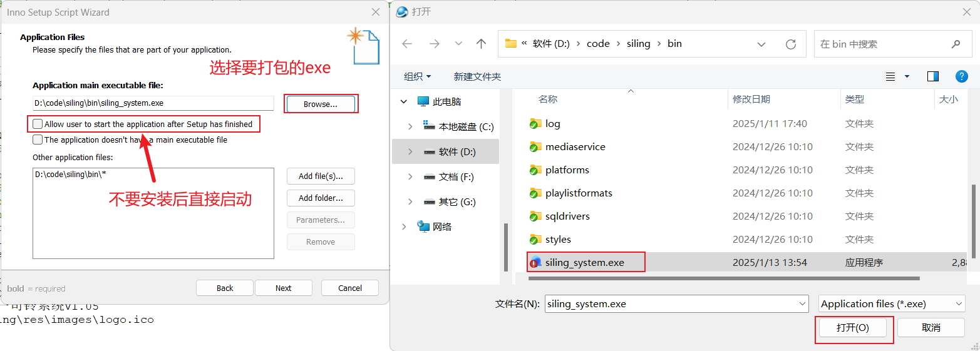Refresh the bin folder listing
Screen dimensions: 980x351
click(791, 44)
